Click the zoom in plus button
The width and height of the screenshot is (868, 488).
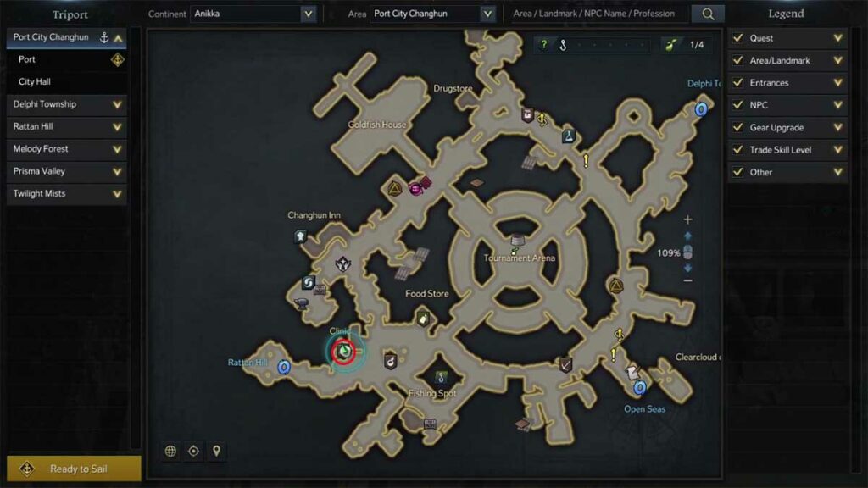[x=687, y=219]
